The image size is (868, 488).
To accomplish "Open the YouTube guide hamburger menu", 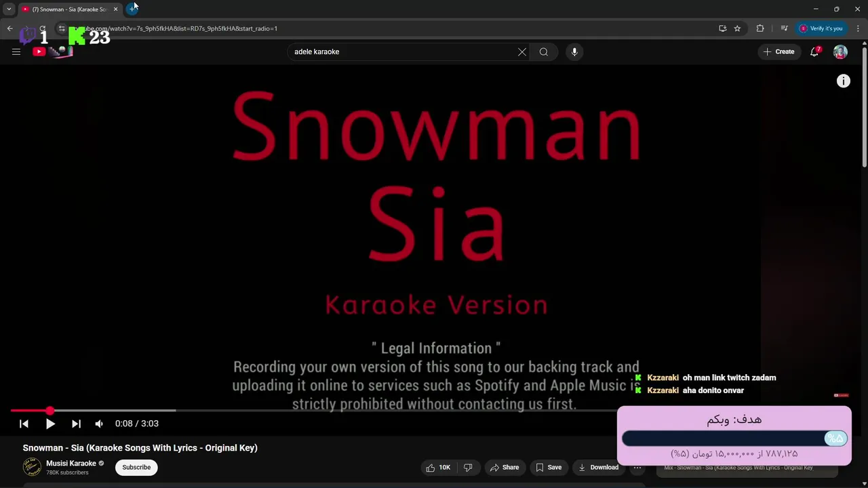I will point(16,52).
